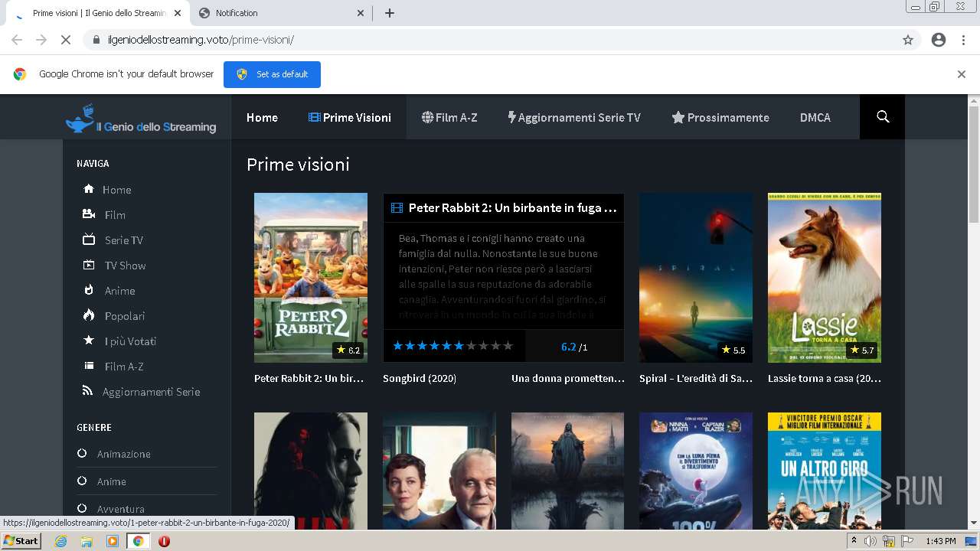
Task: Click the Aggiornamenti Serie RSS icon
Action: click(x=88, y=391)
